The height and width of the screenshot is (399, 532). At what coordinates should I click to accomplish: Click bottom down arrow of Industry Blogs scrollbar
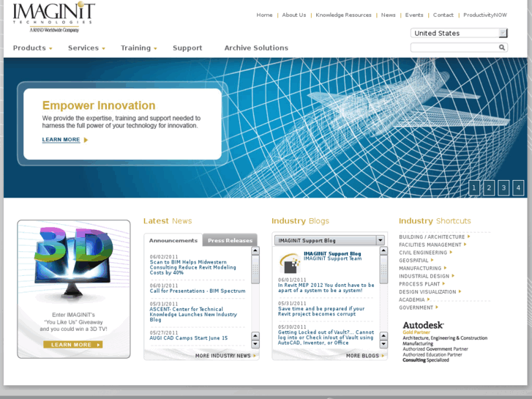(x=383, y=344)
